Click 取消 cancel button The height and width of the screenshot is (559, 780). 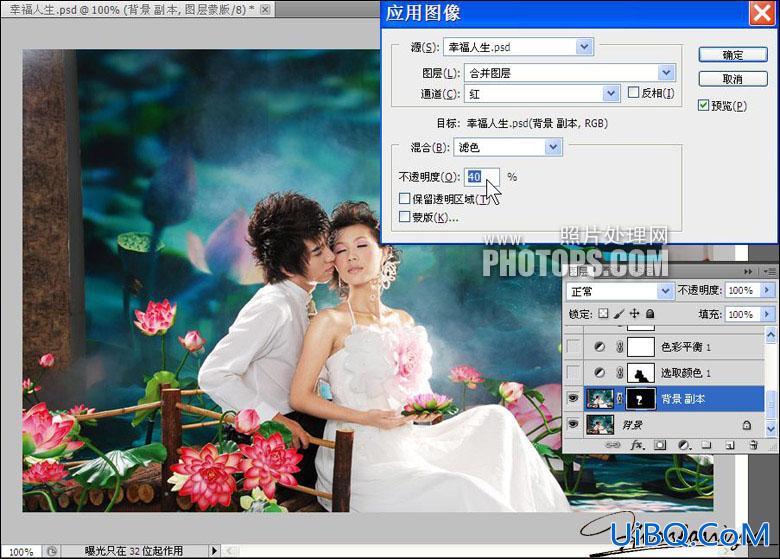(733, 79)
